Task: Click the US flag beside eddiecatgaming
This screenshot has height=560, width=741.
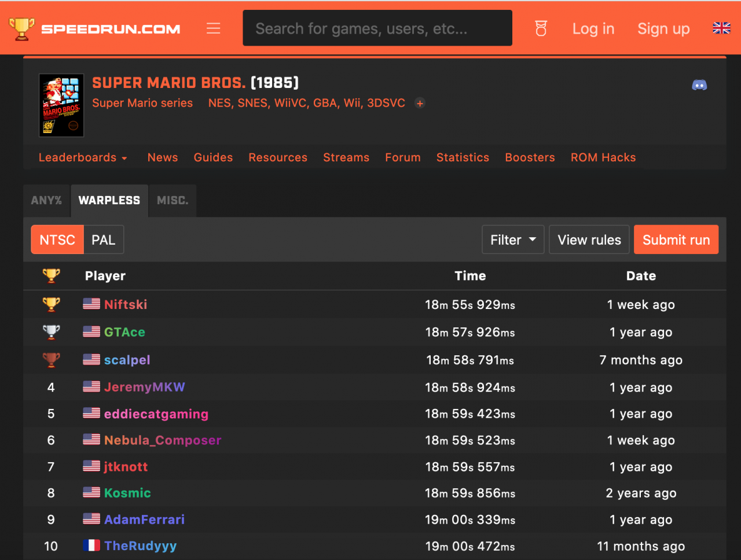Action: click(91, 413)
